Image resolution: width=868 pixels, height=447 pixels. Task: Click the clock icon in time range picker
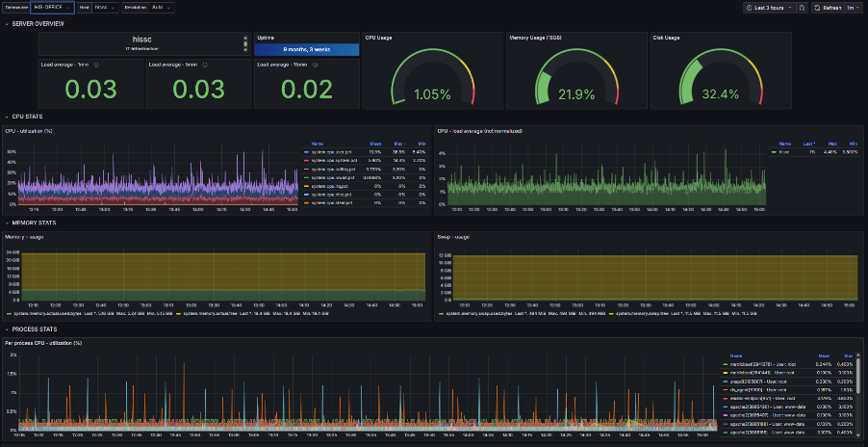coord(749,8)
